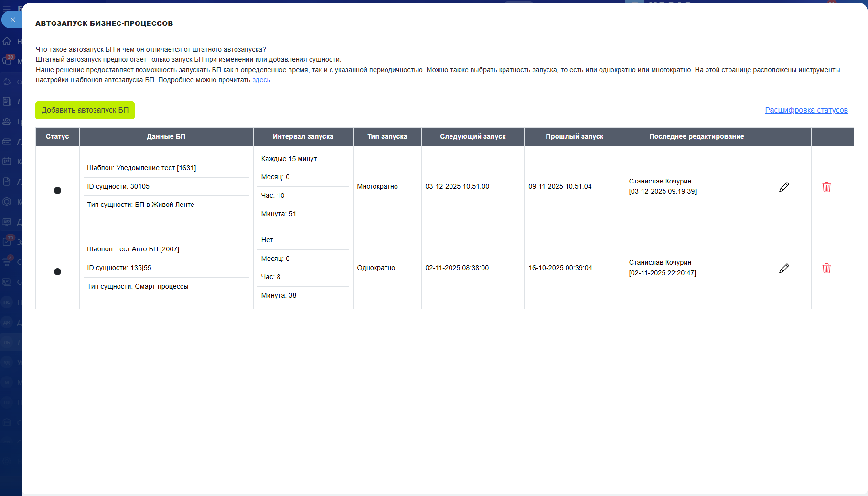This screenshot has height=496, width=868.
Task: Open the sidebar tasks icon with badge 70
Action: coord(8,241)
